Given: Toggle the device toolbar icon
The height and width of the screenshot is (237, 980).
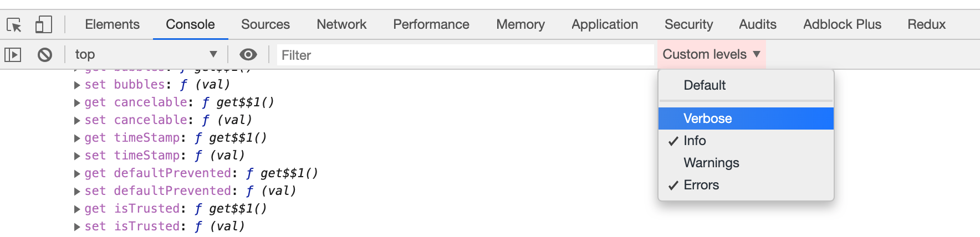Looking at the screenshot, I should coord(43,25).
